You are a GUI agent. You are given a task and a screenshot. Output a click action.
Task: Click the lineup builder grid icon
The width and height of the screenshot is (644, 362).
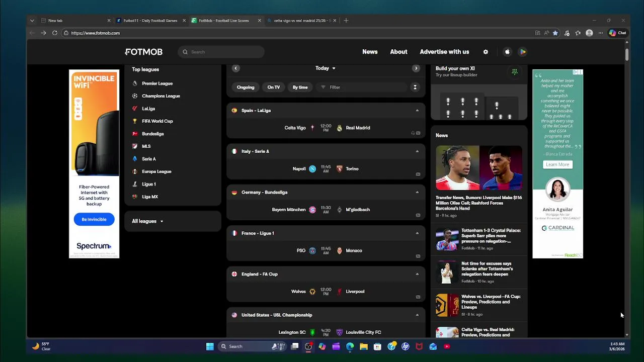coord(514,72)
